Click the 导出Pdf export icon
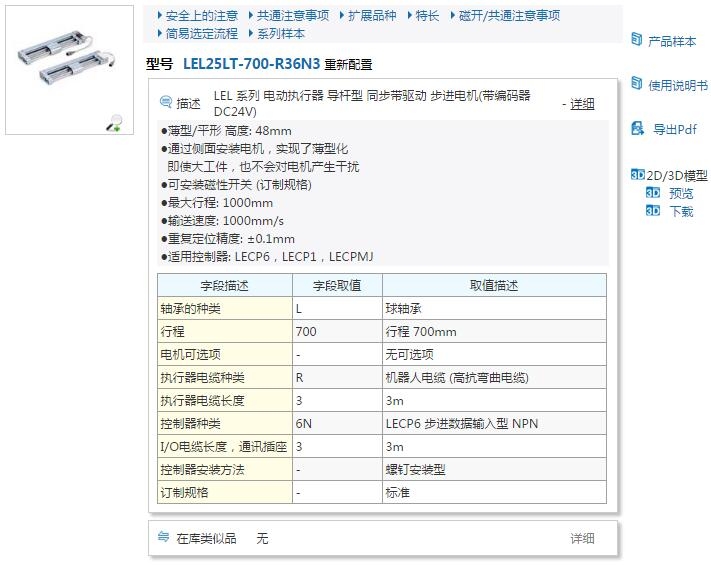Viewport: 711px width, 566px height. (635, 128)
